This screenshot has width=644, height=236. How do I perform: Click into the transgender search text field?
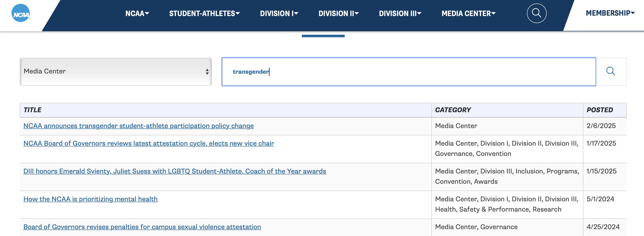408,72
